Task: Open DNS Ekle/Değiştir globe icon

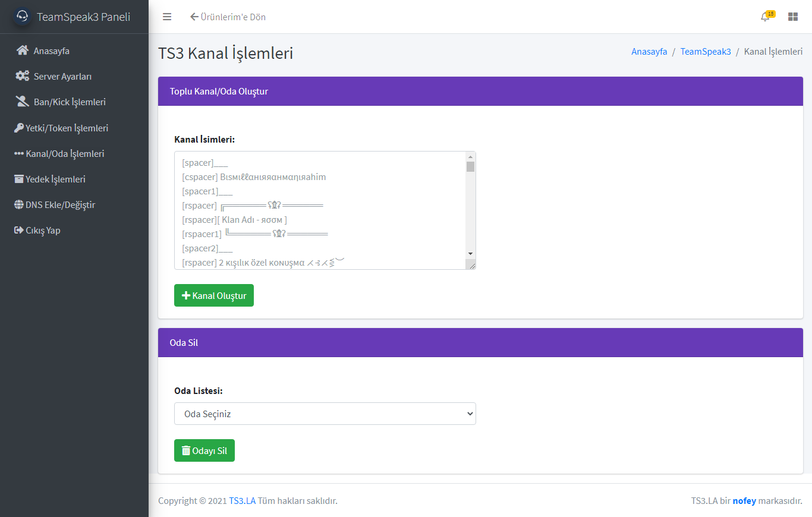Action: pos(20,204)
